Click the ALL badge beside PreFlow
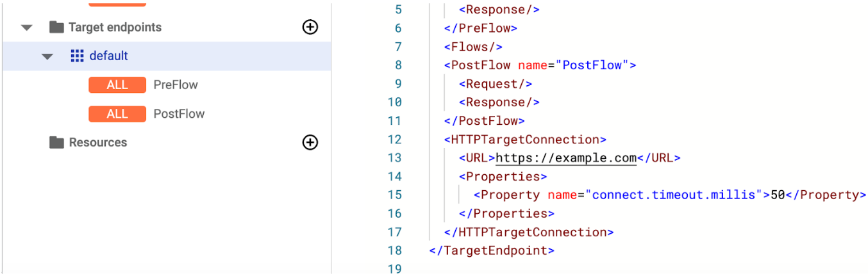The image size is (868, 276). tap(117, 85)
